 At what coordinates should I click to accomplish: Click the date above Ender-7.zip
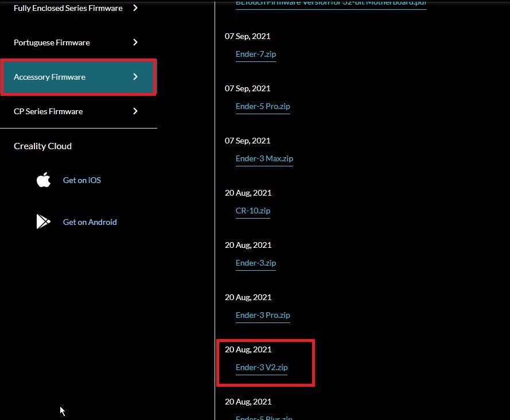pos(247,36)
